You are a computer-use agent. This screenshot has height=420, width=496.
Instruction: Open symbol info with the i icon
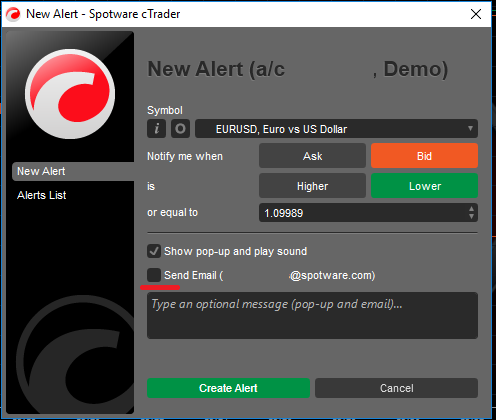156,129
